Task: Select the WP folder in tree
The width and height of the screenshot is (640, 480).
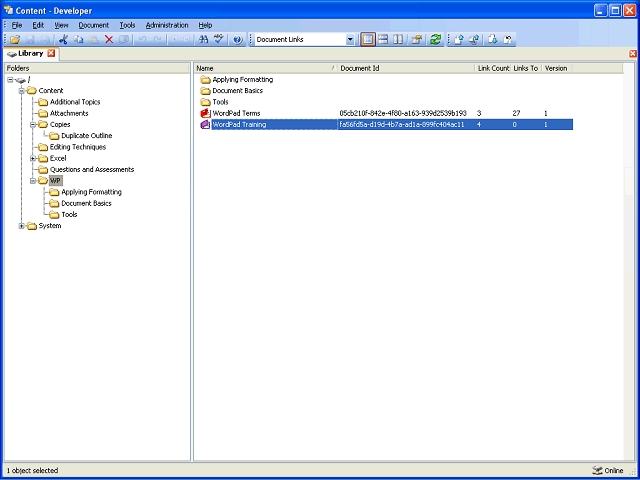Action: (x=56, y=181)
